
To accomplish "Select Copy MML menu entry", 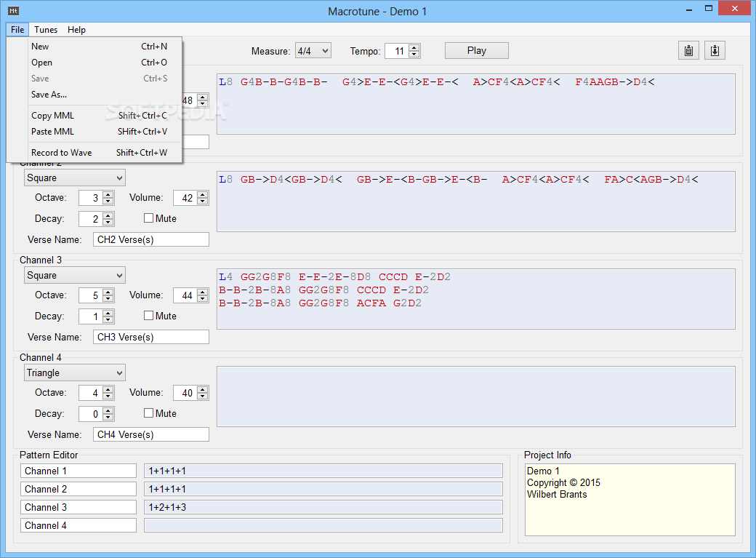I will point(94,116).
